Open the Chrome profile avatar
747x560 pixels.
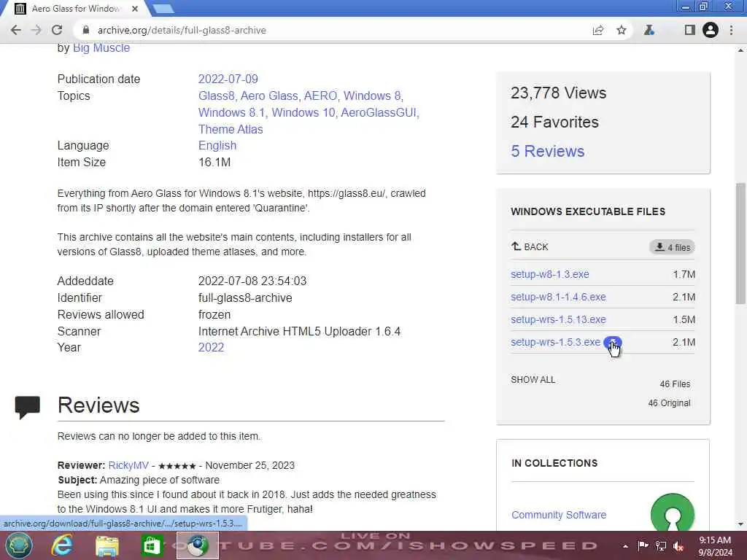(x=711, y=31)
